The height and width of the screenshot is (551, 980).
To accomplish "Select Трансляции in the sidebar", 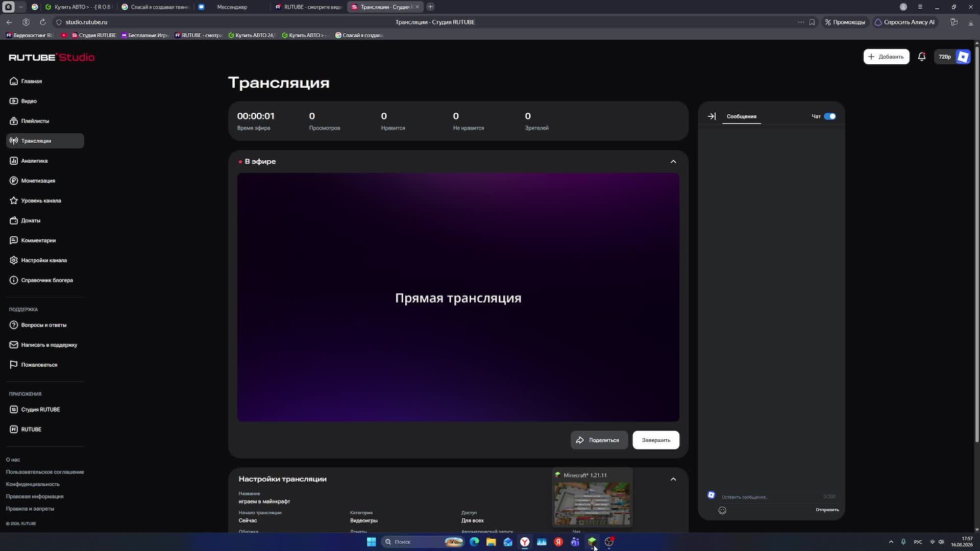I will point(45,141).
